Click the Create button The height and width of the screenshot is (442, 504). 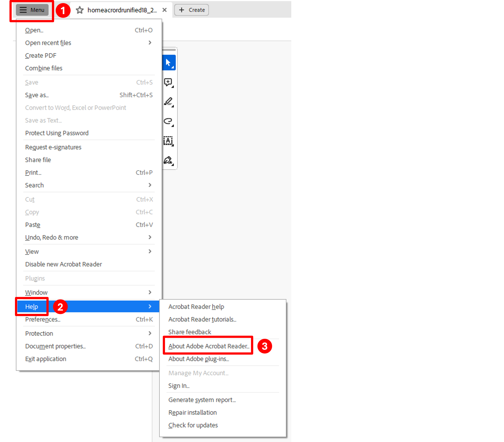(x=191, y=10)
